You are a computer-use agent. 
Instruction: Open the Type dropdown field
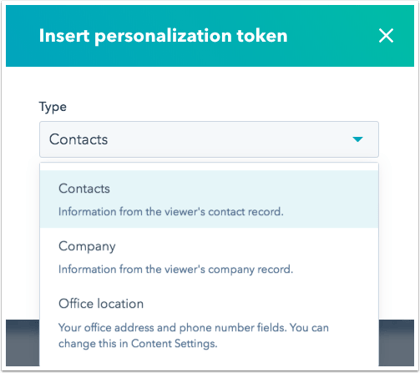[209, 139]
